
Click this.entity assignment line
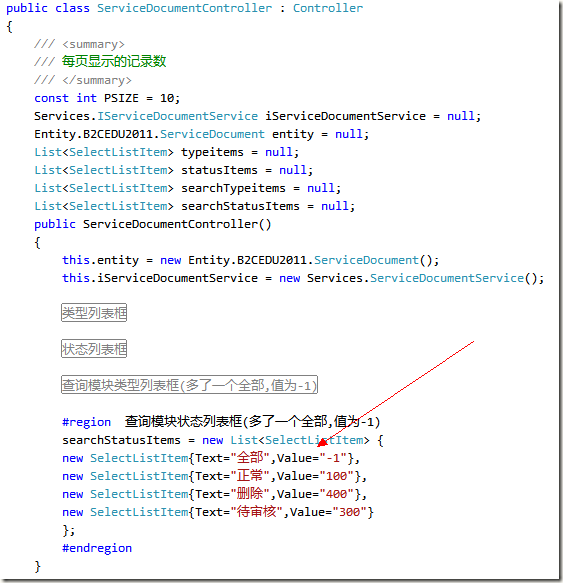tap(251, 260)
